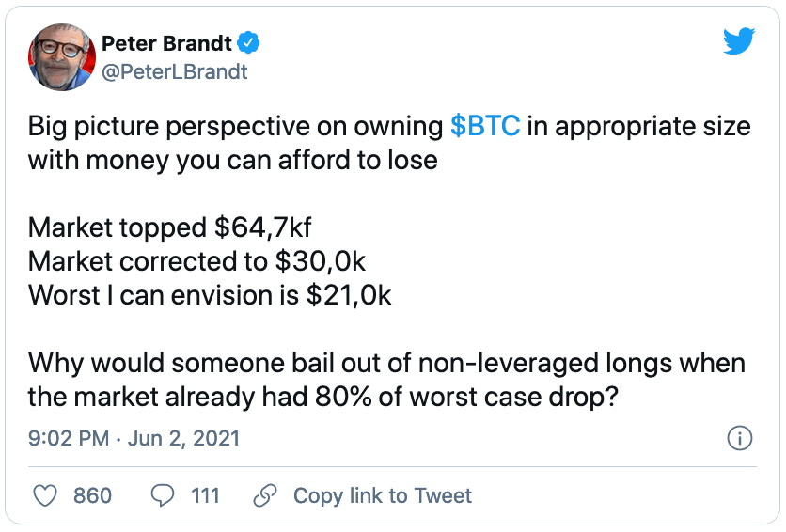Click the 860 likes count
The height and width of the screenshot is (532, 786).
[93, 495]
